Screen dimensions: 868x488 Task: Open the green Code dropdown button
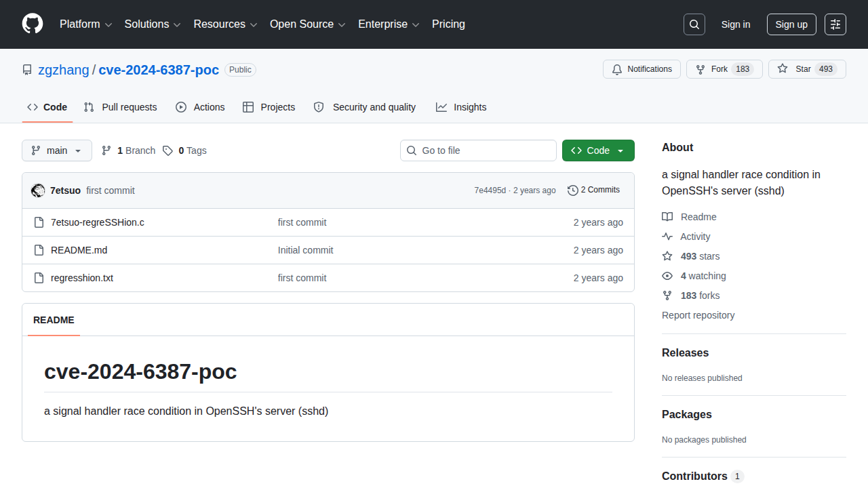[598, 150]
